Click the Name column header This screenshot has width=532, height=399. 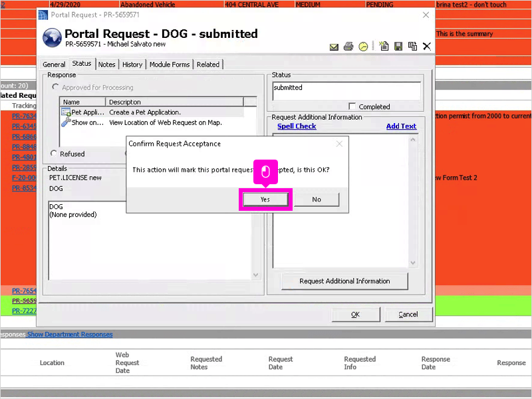pyautogui.click(x=82, y=102)
